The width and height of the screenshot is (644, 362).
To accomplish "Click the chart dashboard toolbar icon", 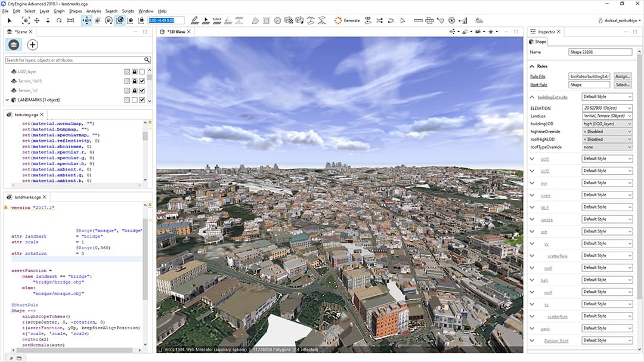I will (463, 20).
